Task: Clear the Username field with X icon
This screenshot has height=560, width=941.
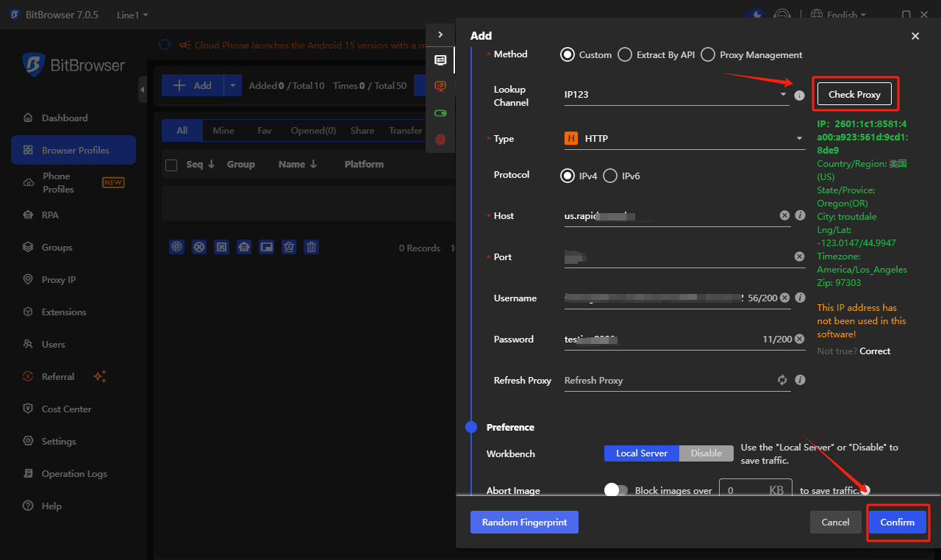Action: (784, 298)
